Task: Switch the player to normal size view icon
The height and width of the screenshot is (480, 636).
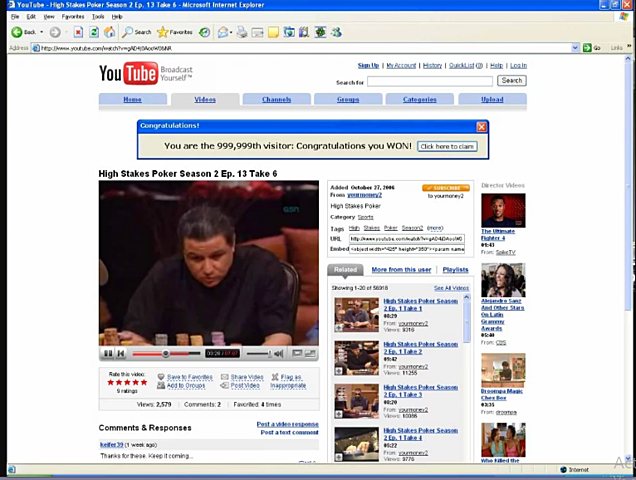Action: (297, 353)
